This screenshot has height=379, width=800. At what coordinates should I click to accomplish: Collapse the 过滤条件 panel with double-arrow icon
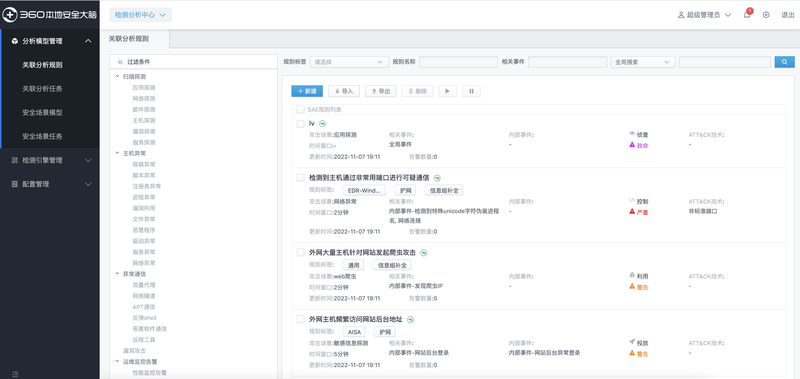(120, 62)
